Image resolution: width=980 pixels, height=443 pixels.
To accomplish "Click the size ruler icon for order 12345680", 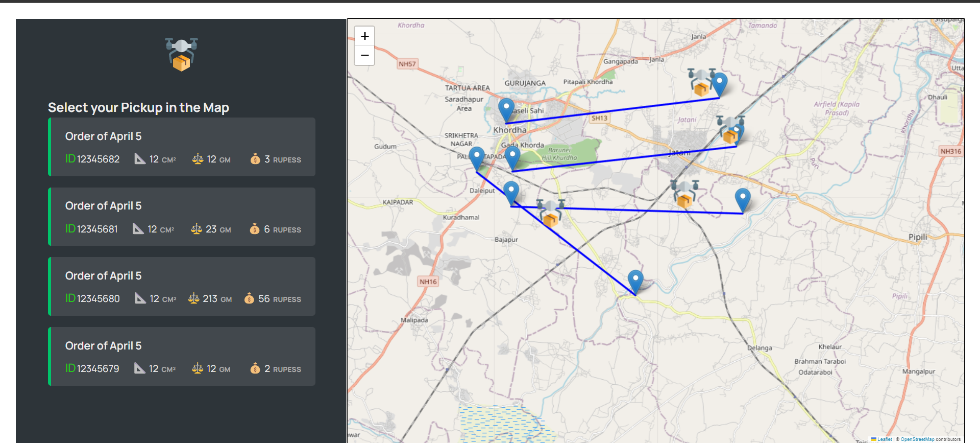I will pos(140,298).
